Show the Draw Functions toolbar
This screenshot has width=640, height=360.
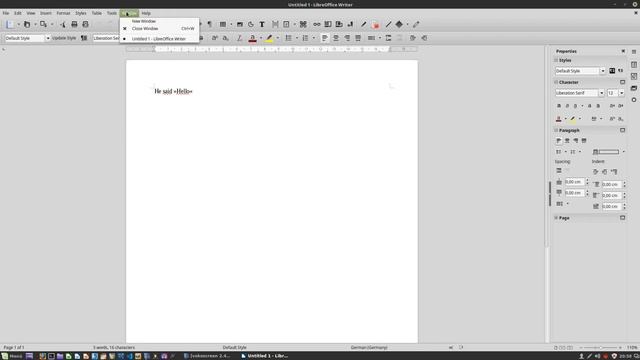(416, 24)
